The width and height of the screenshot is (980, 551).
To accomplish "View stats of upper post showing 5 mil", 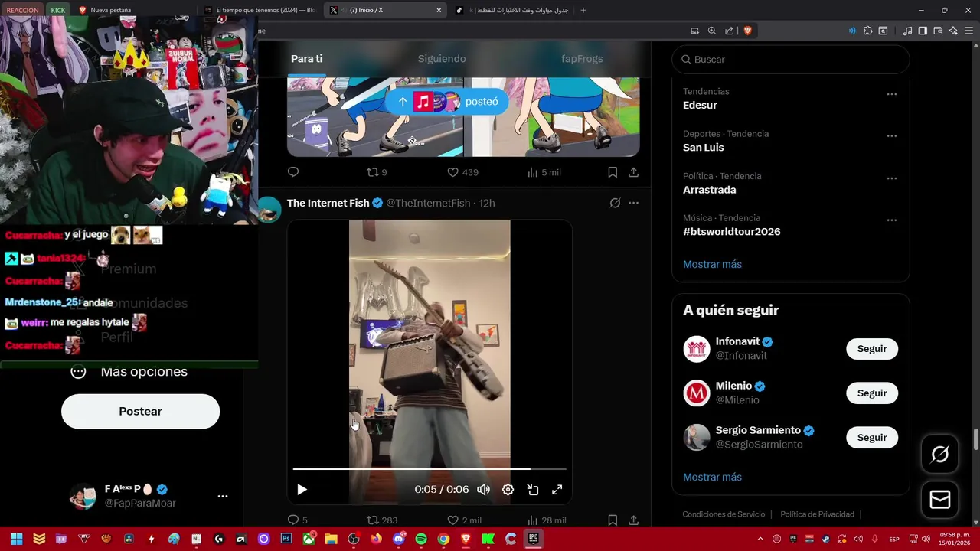I will (544, 172).
